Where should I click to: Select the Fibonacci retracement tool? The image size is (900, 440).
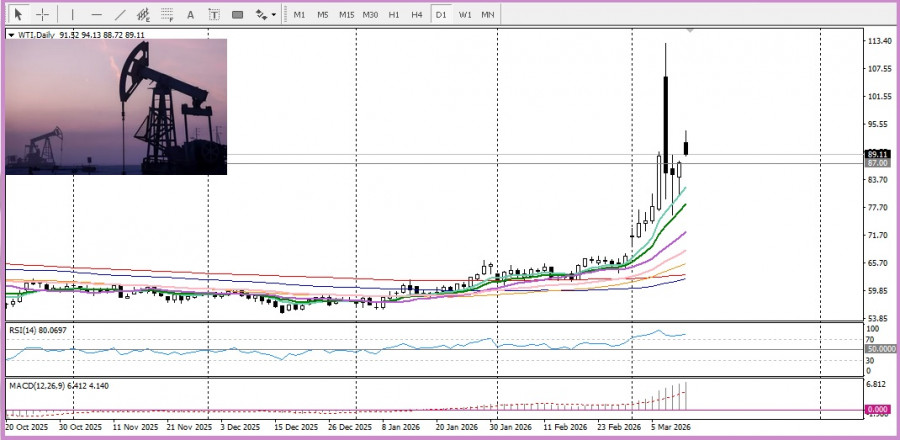(168, 15)
